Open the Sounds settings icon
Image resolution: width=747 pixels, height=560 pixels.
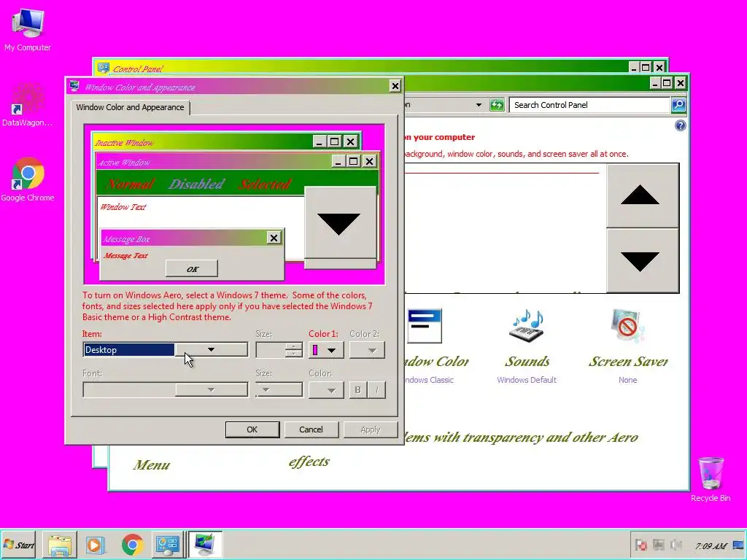(527, 326)
